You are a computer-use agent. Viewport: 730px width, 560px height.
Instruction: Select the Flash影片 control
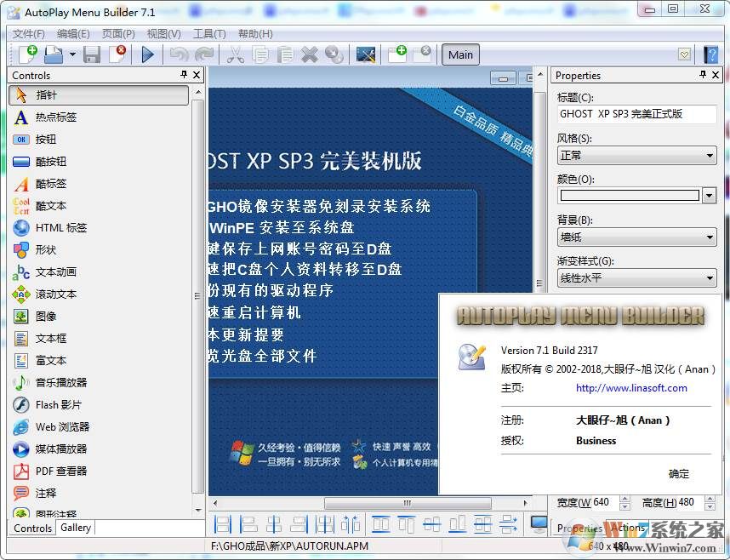(53, 404)
